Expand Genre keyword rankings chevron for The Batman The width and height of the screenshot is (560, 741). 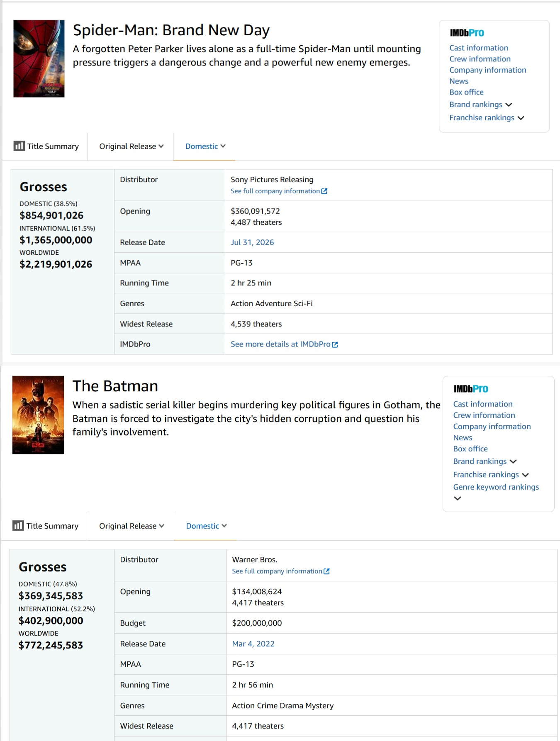click(458, 498)
